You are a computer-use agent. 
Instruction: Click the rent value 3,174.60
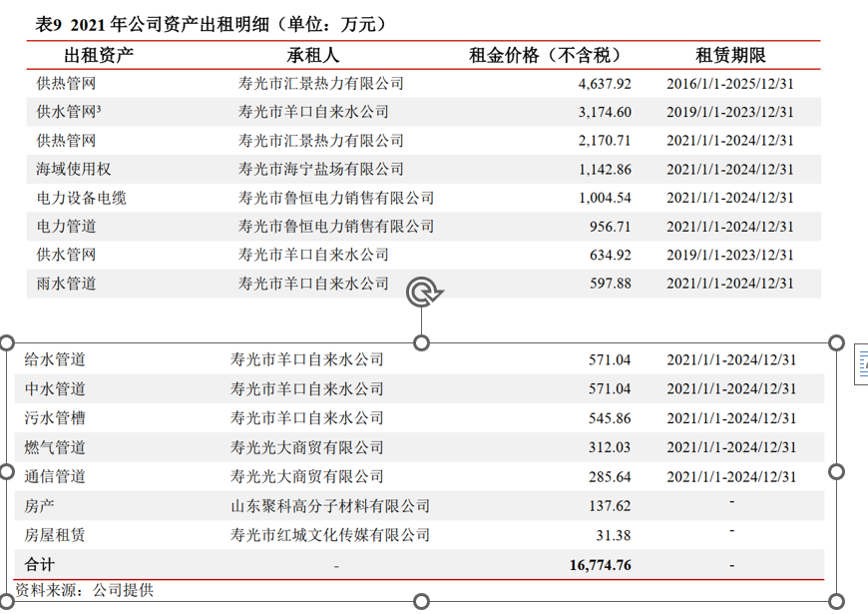605,112
